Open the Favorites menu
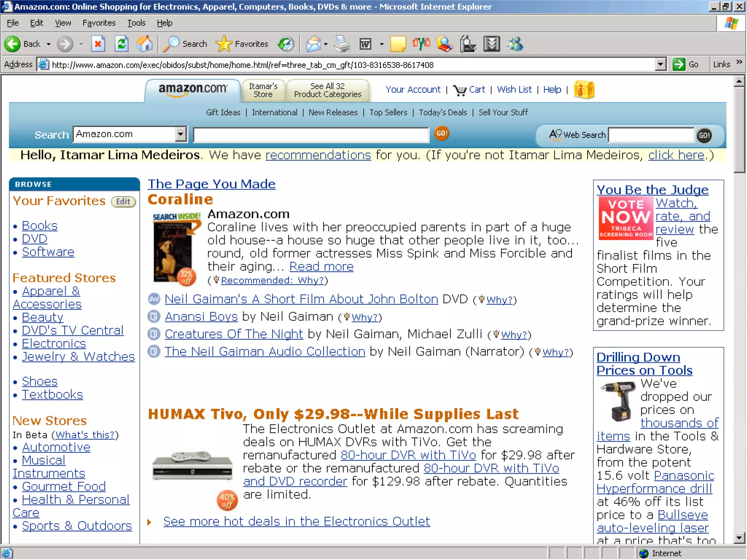 99,23
